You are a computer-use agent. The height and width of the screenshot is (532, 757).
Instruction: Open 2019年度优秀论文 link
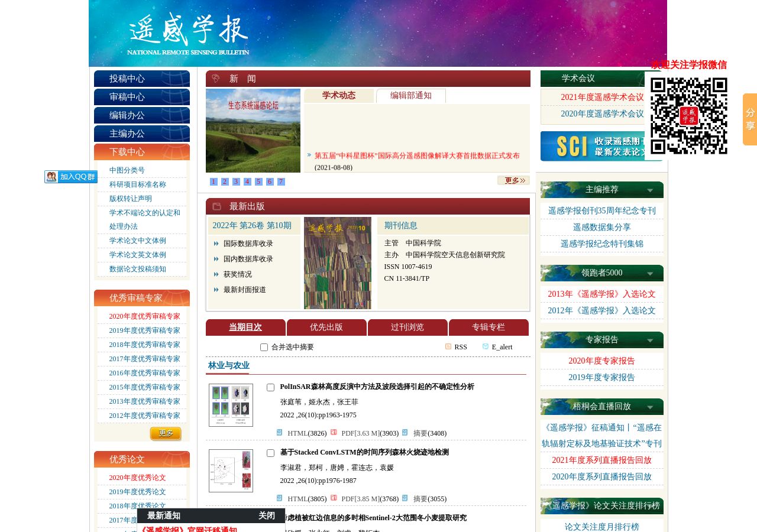pyautogui.click(x=137, y=492)
